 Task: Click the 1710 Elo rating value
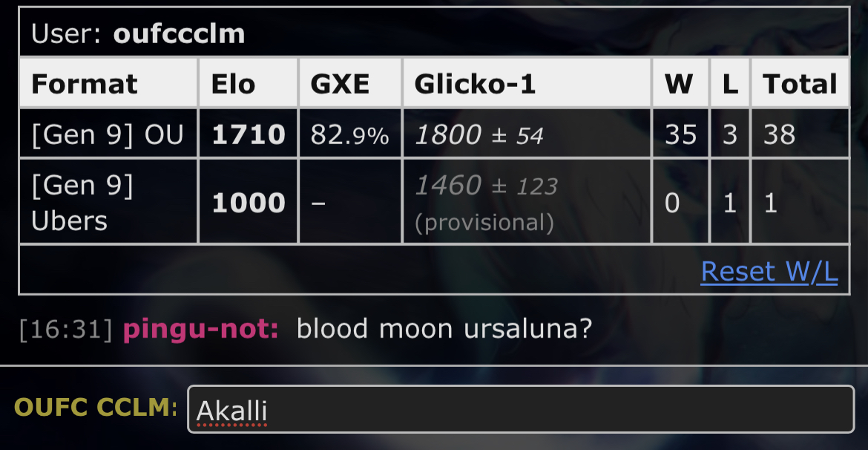tap(249, 134)
